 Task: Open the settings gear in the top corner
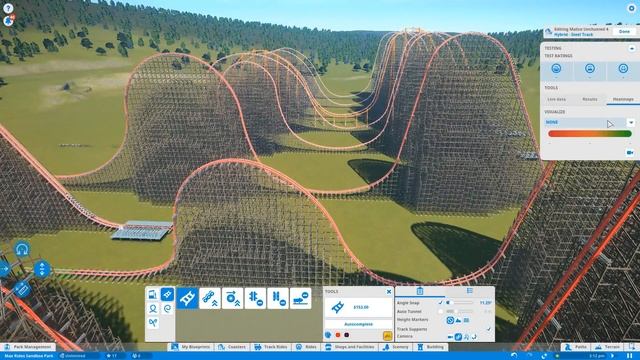tap(631, 8)
